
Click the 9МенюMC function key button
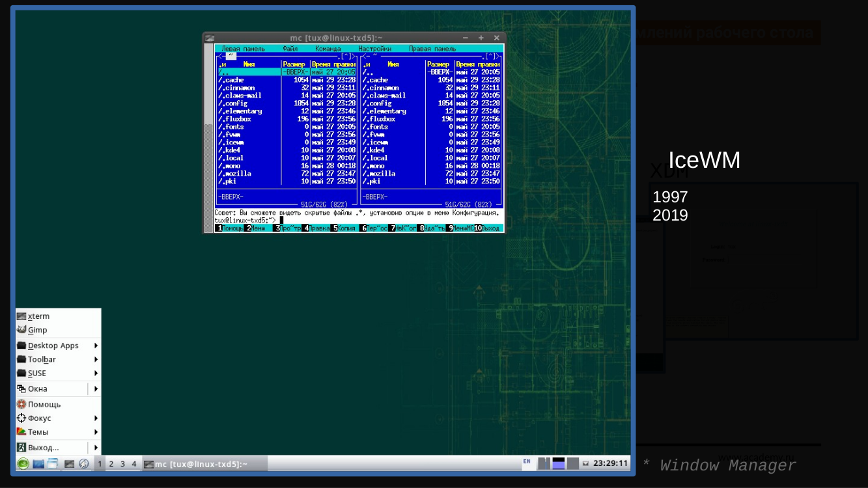point(460,228)
